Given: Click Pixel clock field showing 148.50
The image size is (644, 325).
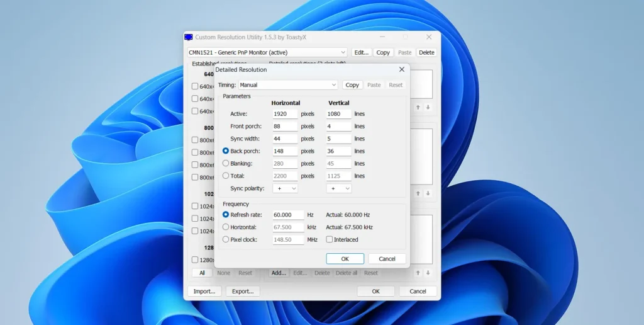Looking at the screenshot, I should pyautogui.click(x=288, y=239).
